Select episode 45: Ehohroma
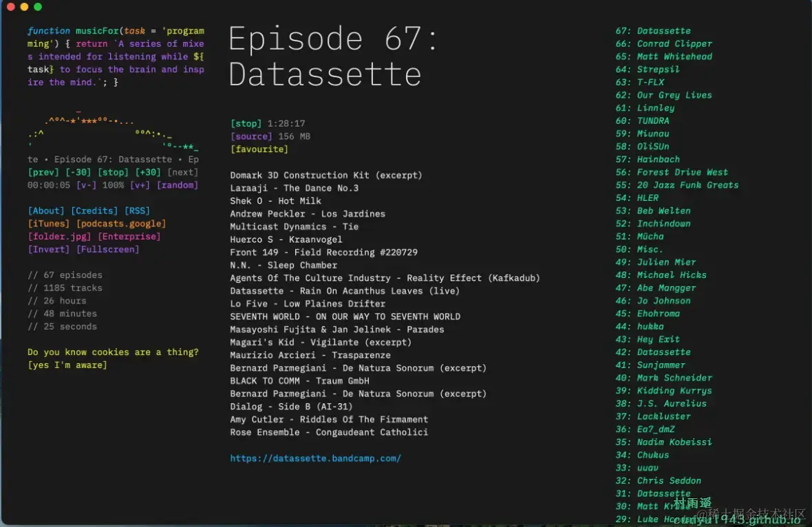 pyautogui.click(x=648, y=314)
